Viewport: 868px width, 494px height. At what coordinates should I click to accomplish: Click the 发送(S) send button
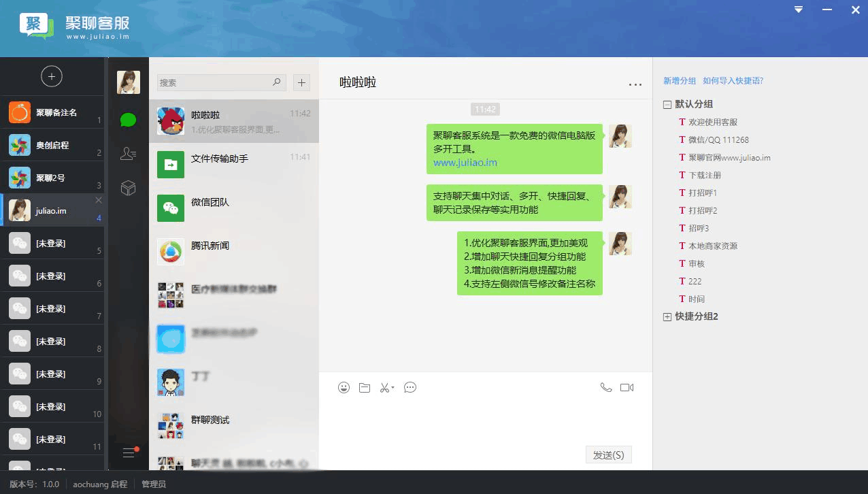pyautogui.click(x=609, y=455)
